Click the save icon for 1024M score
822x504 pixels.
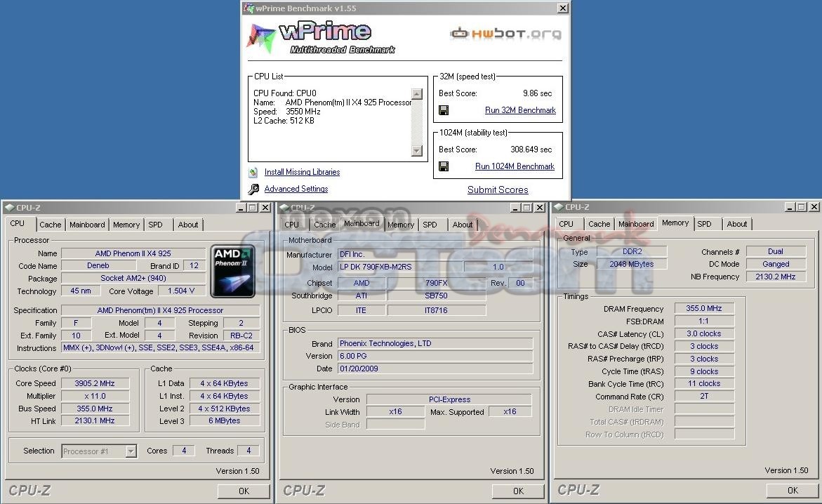point(444,166)
